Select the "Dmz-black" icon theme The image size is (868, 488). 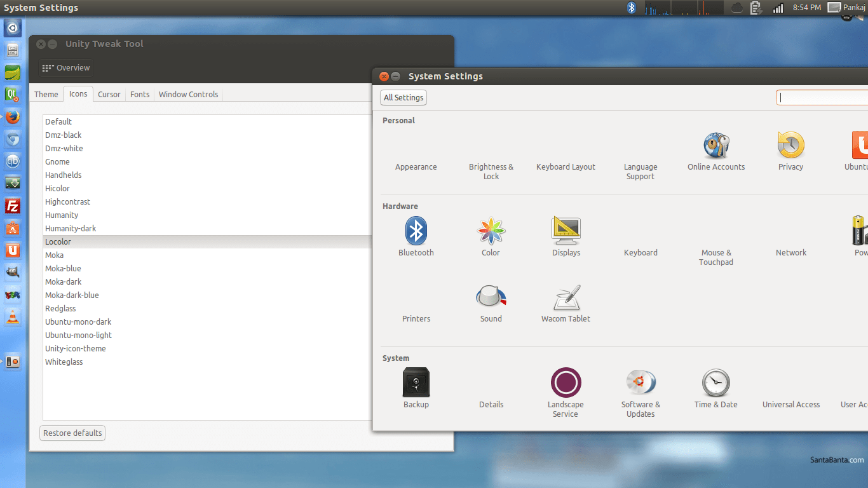(x=207, y=135)
